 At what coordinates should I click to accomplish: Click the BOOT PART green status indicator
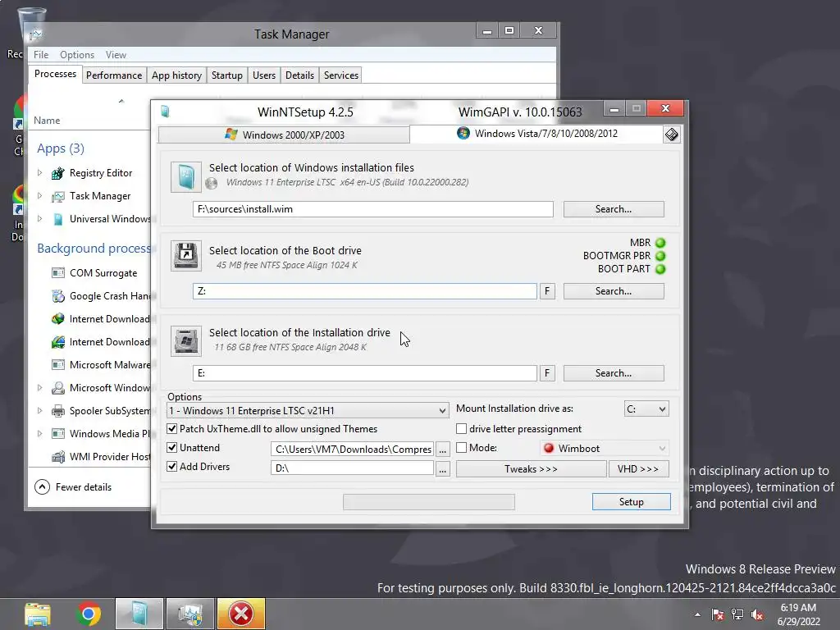tap(660, 269)
